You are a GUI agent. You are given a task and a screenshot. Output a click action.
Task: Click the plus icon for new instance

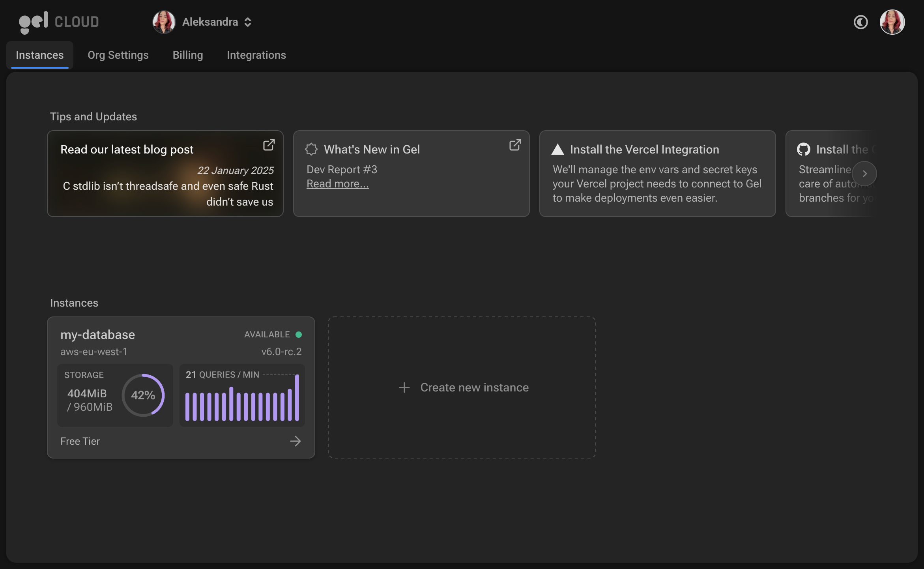404,387
